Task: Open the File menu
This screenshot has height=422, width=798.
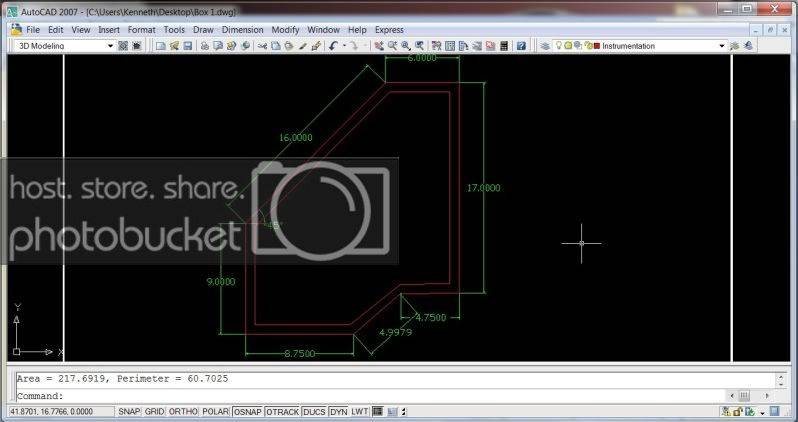Action: [33, 30]
